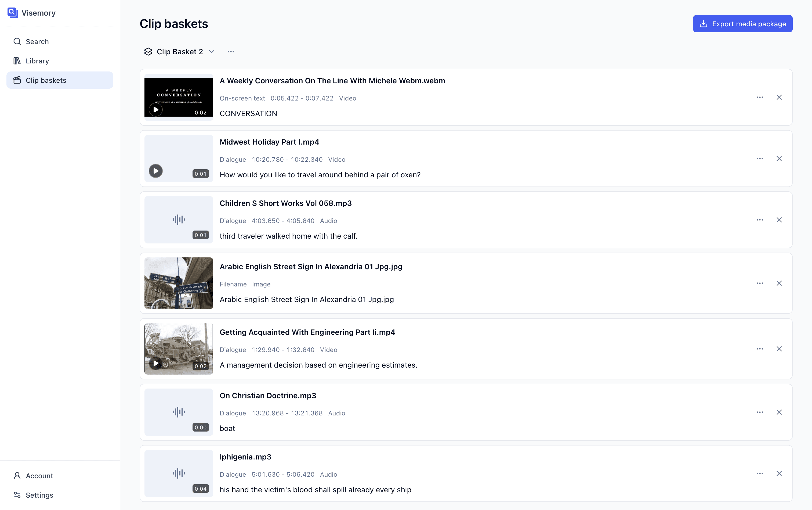Remove Arabic English Street Sign item

[779, 283]
